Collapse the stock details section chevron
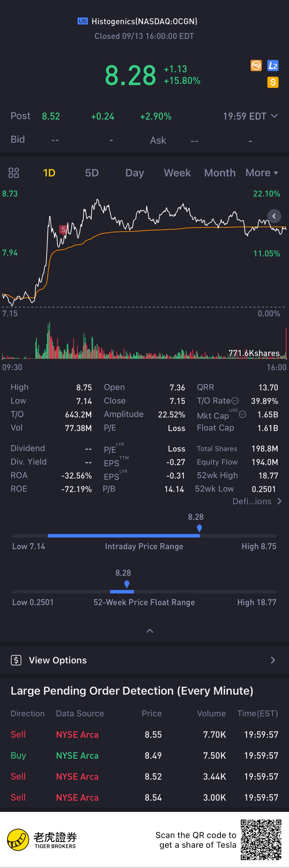 (x=150, y=631)
